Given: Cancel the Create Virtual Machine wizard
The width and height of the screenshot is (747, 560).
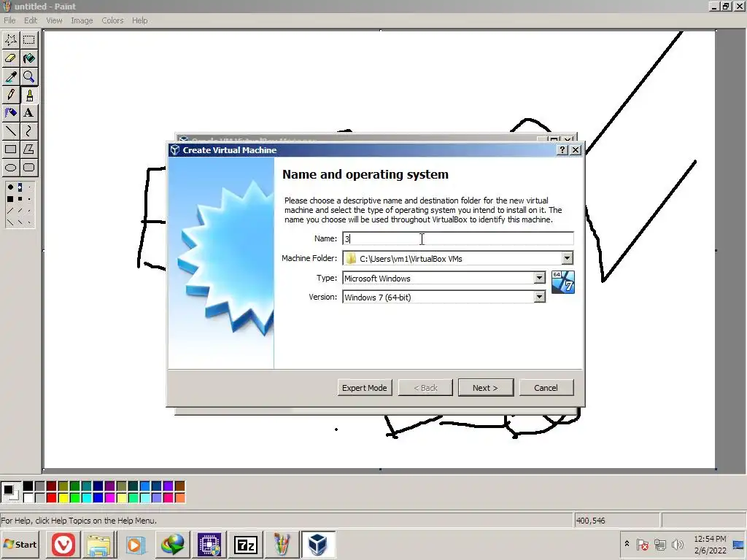Looking at the screenshot, I should [546, 388].
